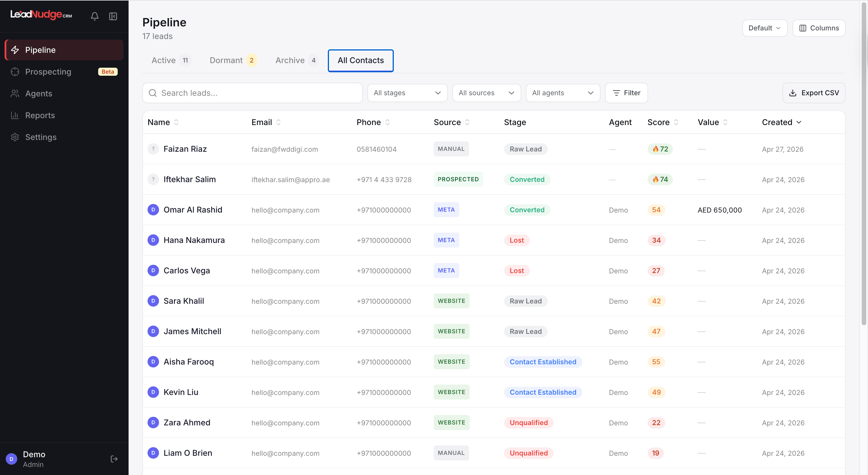Click Sara Khalil's avatar icon
Screen dimensions: 868x475
coord(153,301)
